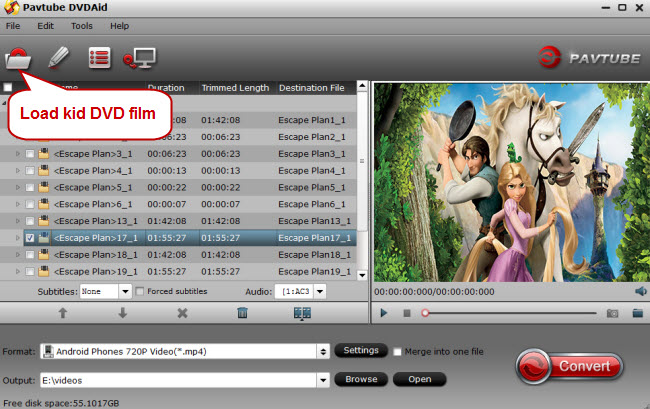Check the Escape Plan>5_1 checkbox
Screen dimensions: 650x409
pyautogui.click(x=30, y=188)
